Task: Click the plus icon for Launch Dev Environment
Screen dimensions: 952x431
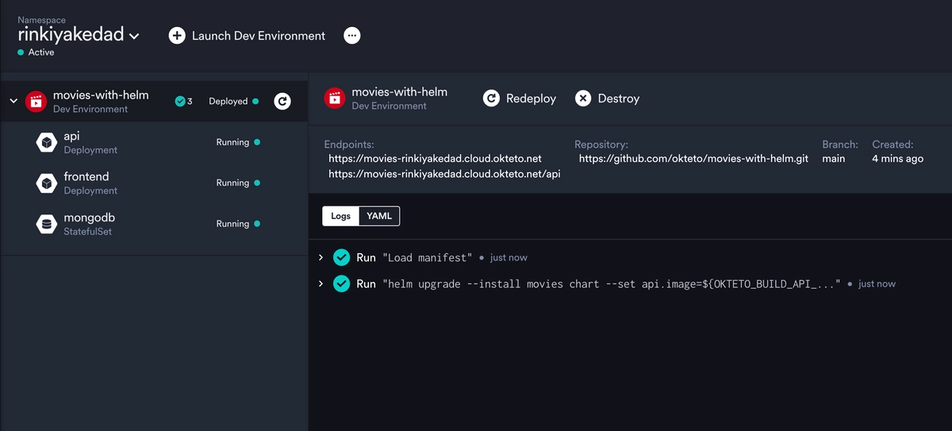Action: point(177,36)
